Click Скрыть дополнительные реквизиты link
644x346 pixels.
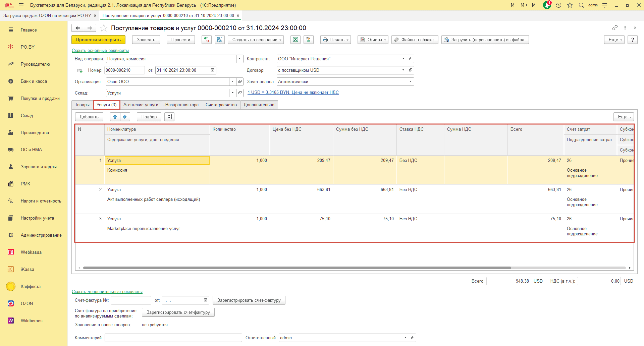(107, 292)
